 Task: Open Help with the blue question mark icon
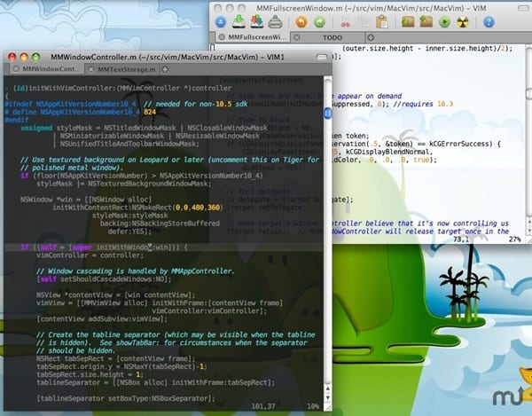point(489,22)
